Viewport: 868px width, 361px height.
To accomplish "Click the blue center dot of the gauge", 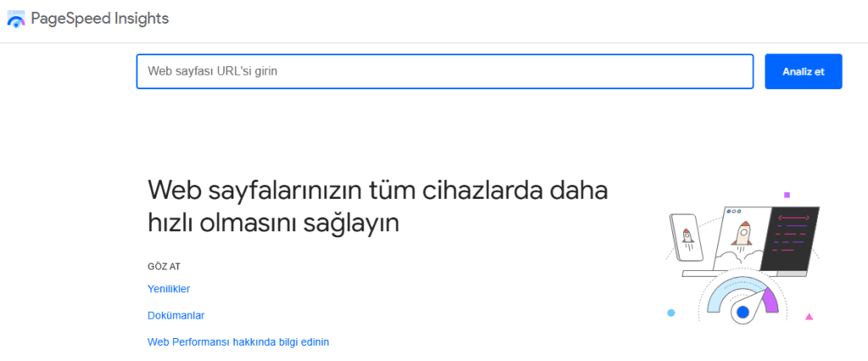I will point(743,314).
